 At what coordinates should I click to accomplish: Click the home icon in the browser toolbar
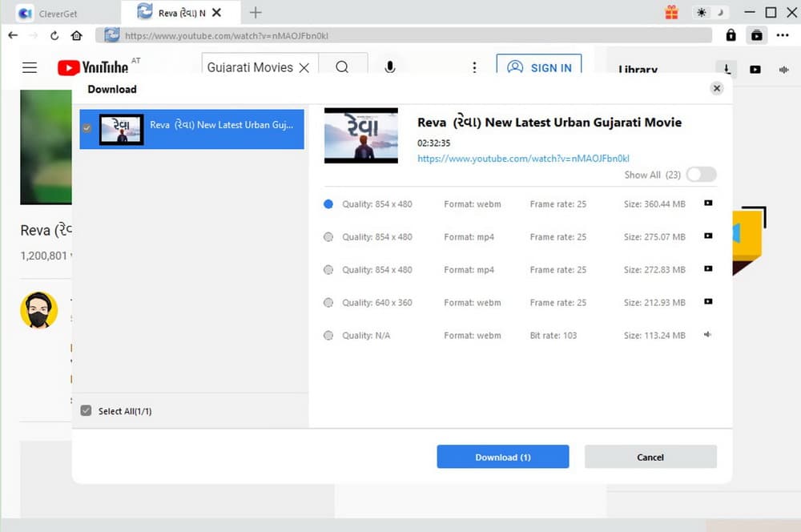pos(76,35)
